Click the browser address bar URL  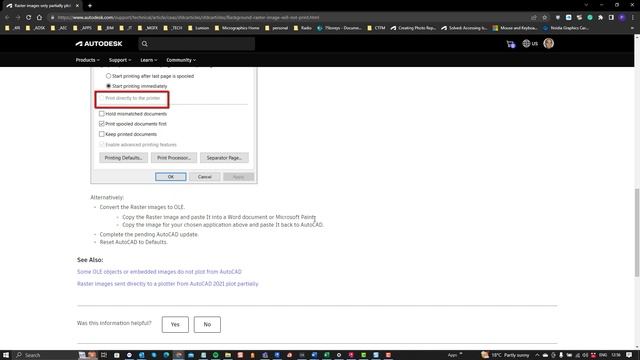(188, 18)
